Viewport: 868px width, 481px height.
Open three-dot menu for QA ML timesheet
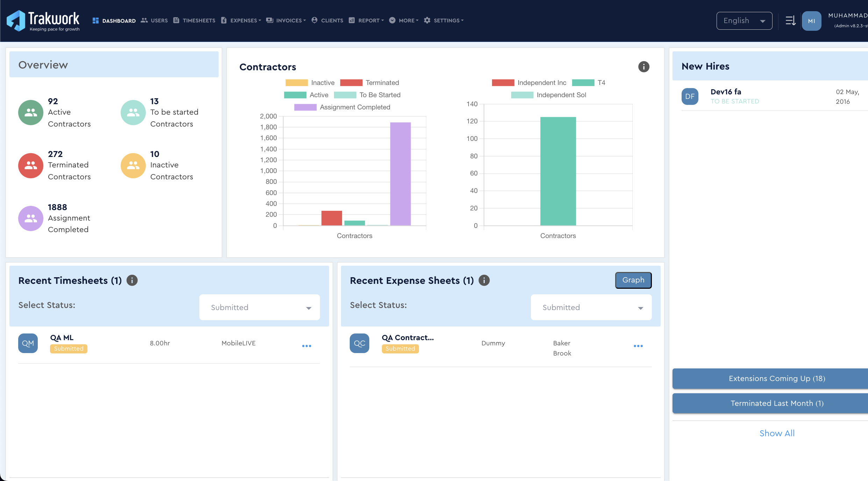[x=306, y=346]
